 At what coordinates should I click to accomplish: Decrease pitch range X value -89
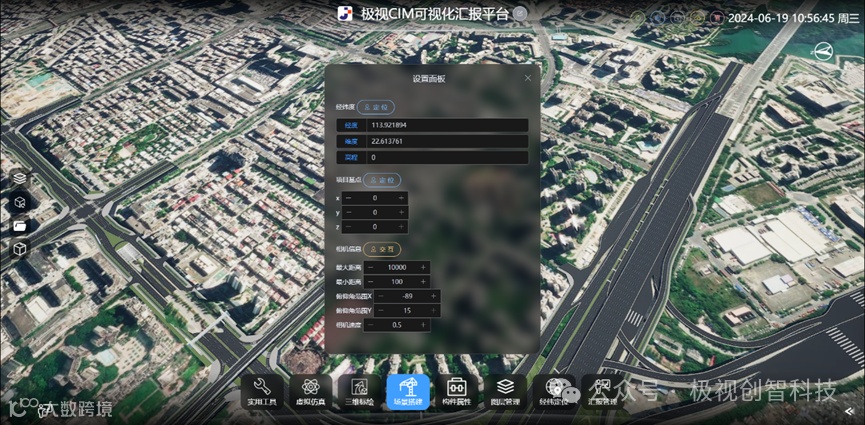(381, 296)
